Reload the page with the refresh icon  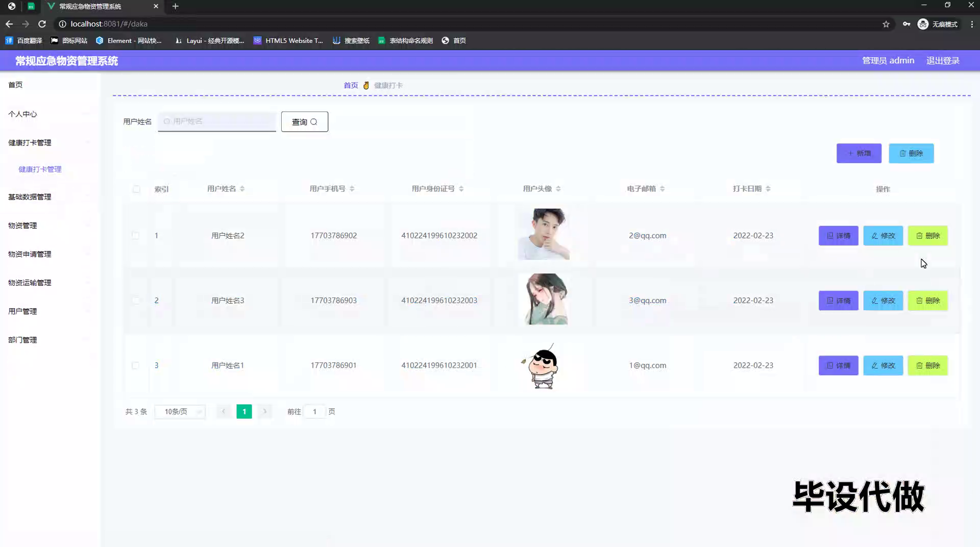[42, 24]
